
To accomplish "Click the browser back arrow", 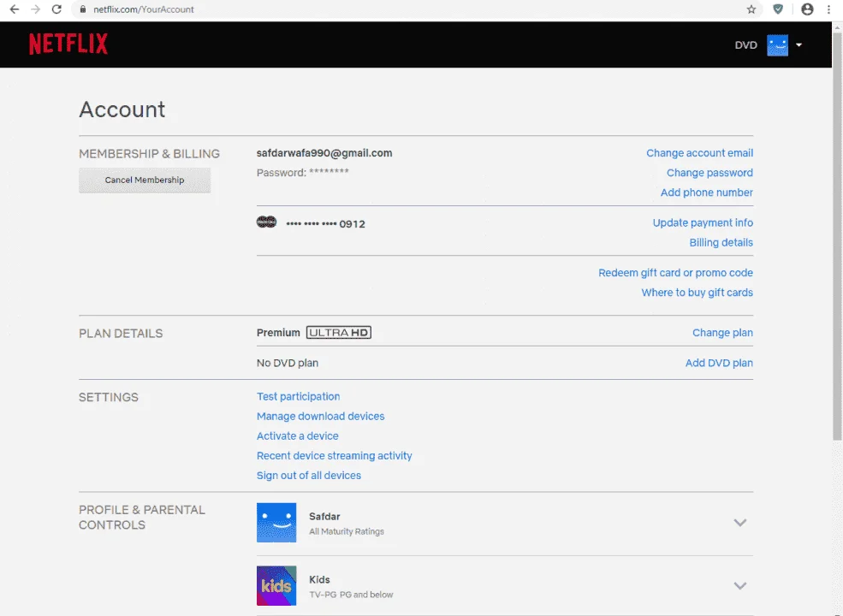I will (x=15, y=9).
